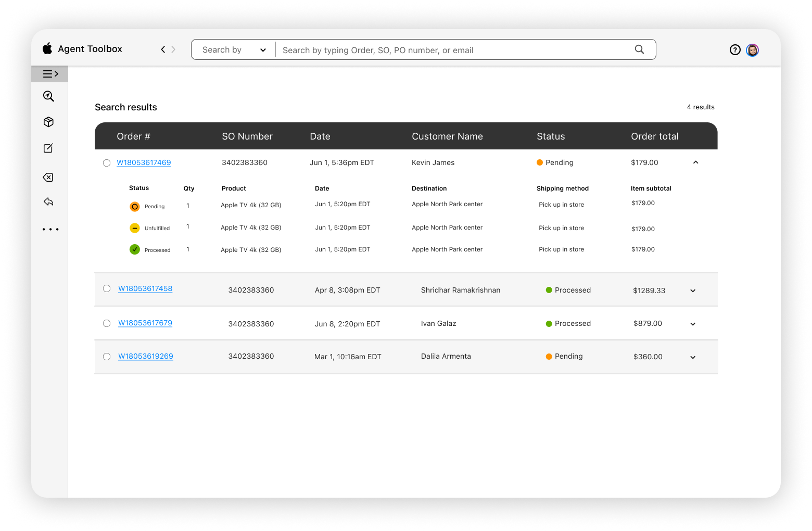The image size is (812, 531).
Task: Select the radio button for order W18053617679
Action: [107, 323]
